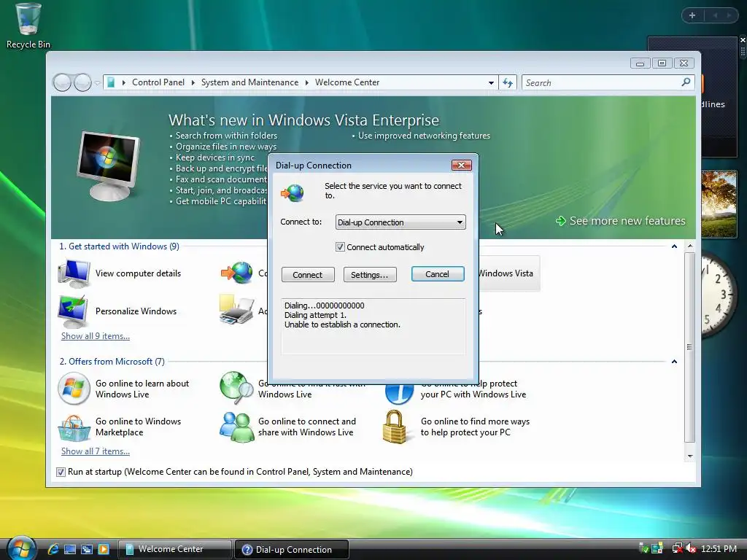This screenshot has width=747, height=560.
Task: Click the refresh icon beside the address bar
Action: [x=508, y=83]
